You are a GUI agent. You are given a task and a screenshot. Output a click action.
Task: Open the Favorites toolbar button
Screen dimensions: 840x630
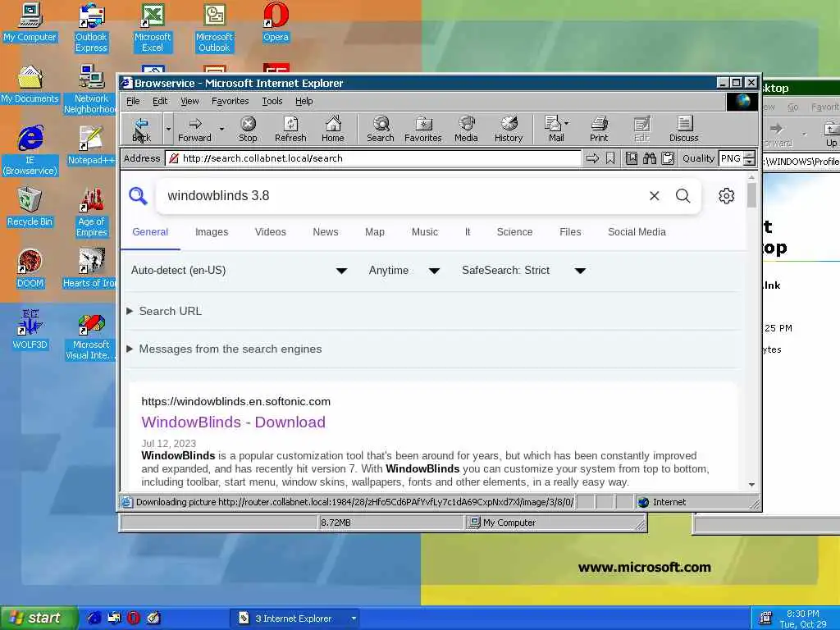423,129
